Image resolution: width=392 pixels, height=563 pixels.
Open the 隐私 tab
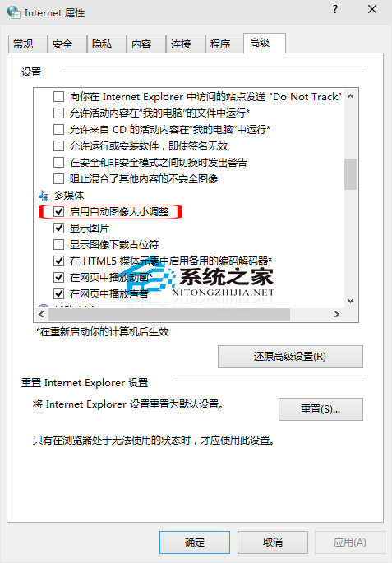click(x=107, y=44)
